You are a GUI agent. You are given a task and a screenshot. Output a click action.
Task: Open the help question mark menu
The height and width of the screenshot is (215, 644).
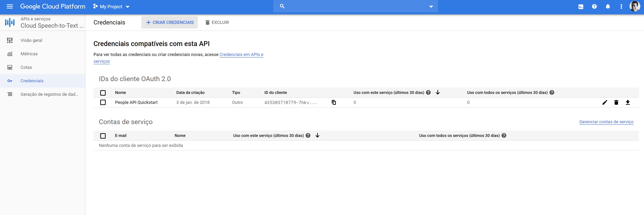[594, 7]
